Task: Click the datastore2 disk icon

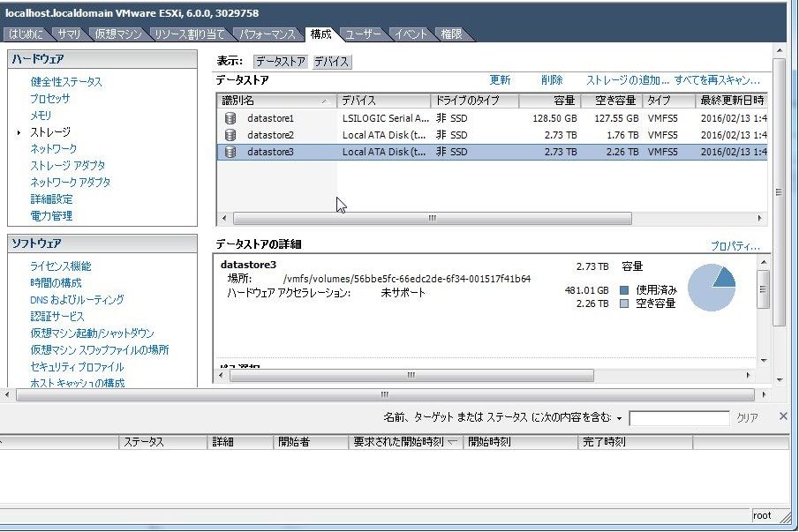Action: tap(230, 135)
